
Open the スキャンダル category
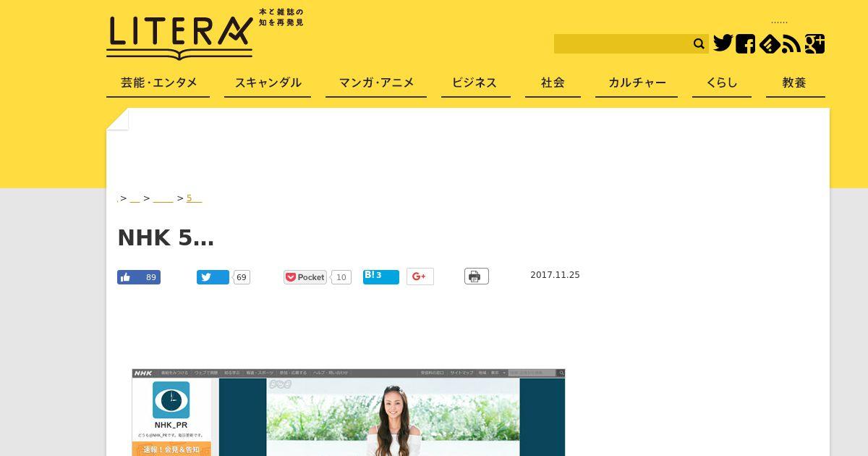268,83
